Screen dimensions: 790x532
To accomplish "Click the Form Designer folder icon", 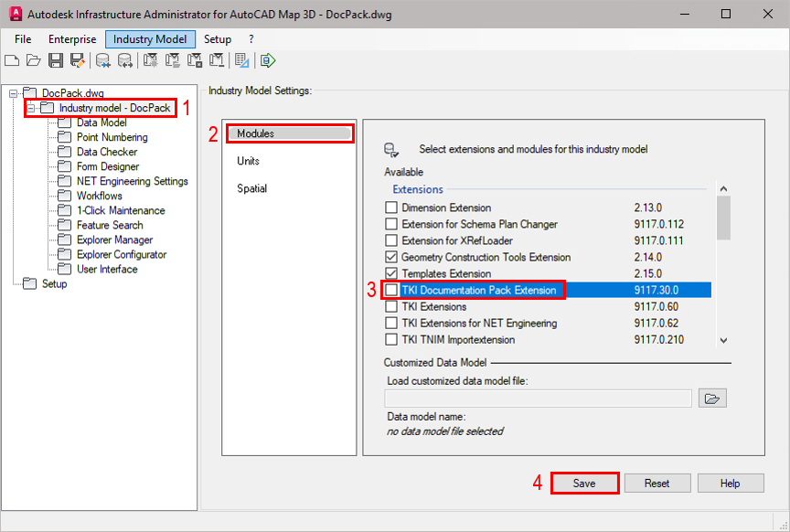I will (65, 166).
